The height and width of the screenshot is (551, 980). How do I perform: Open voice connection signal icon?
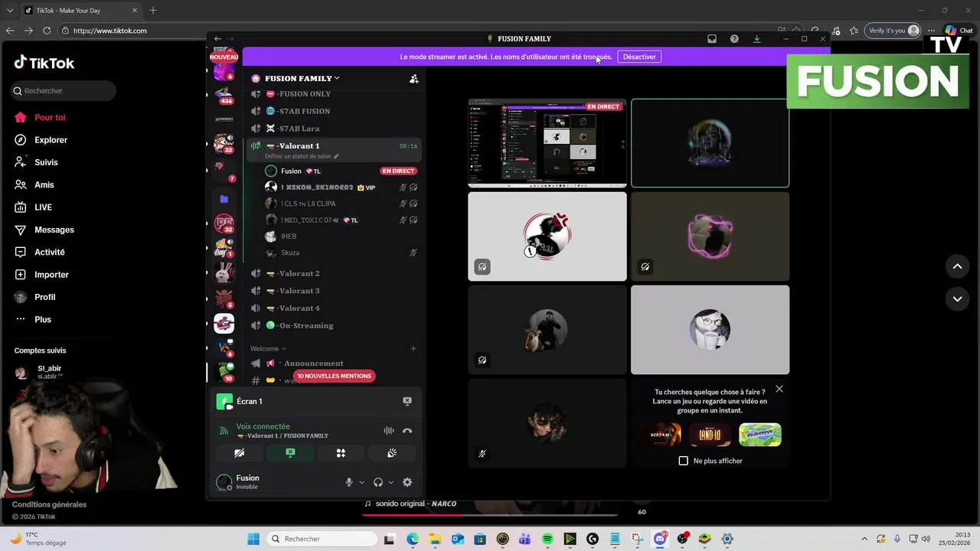pyautogui.click(x=224, y=431)
